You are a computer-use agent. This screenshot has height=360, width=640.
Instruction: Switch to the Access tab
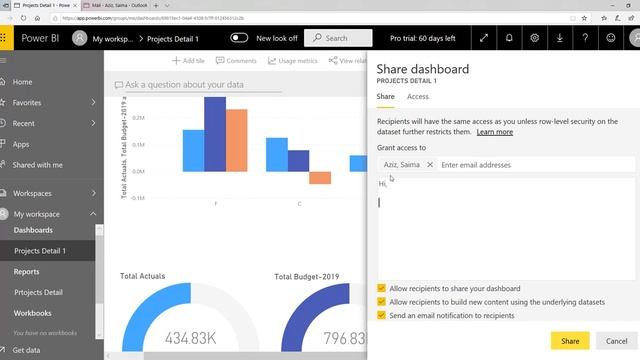click(x=418, y=97)
